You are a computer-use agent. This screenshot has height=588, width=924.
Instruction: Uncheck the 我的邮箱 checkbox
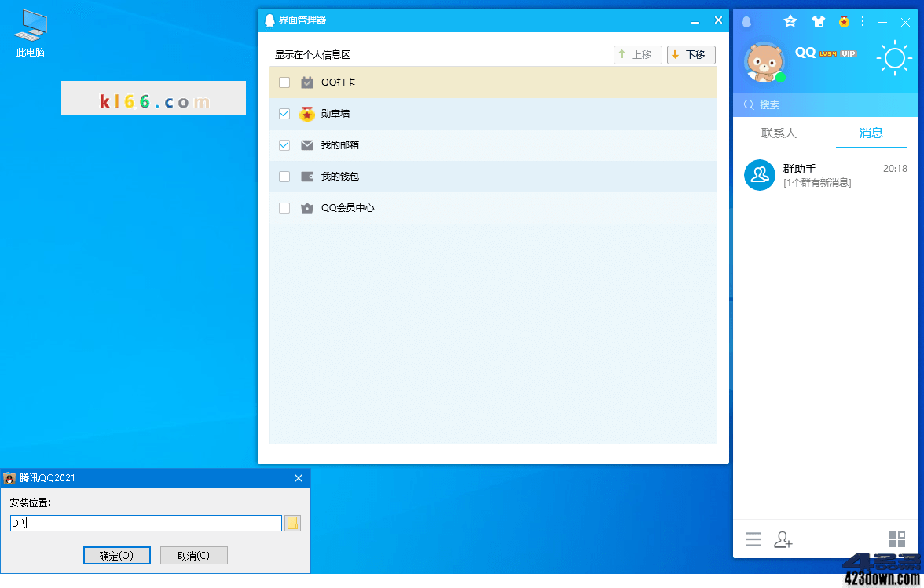point(284,144)
